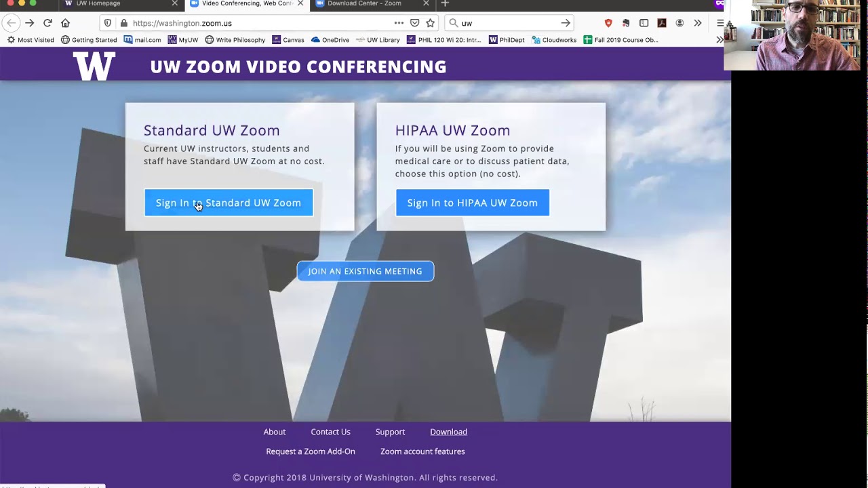Click the search go arrow

(566, 23)
